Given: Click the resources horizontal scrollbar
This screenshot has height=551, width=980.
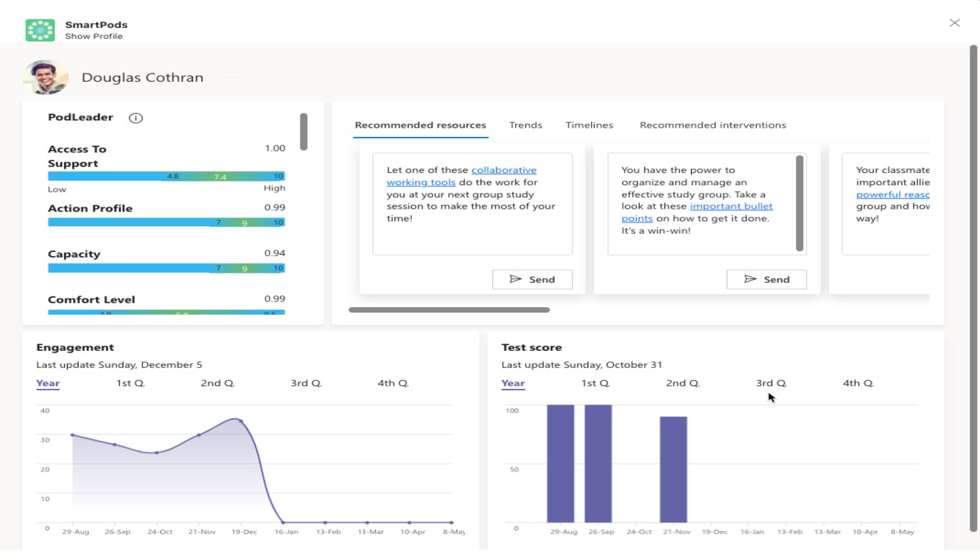Looking at the screenshot, I should click(x=449, y=310).
